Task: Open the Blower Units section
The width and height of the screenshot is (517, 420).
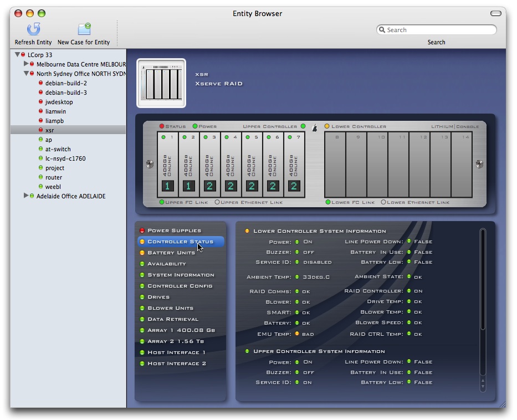Action: pyautogui.click(x=181, y=308)
